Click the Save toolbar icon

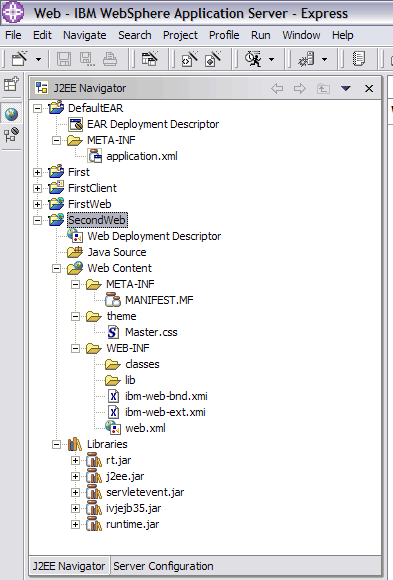point(64,59)
